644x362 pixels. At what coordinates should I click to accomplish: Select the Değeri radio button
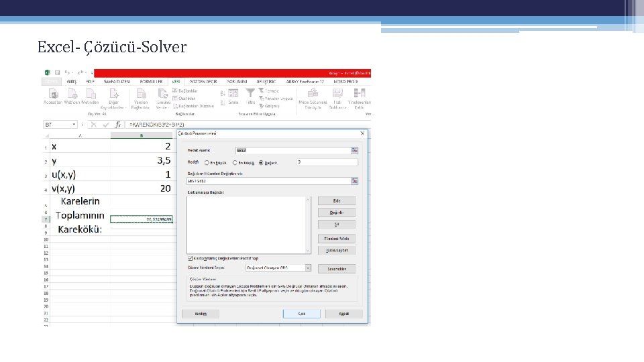[x=261, y=163]
